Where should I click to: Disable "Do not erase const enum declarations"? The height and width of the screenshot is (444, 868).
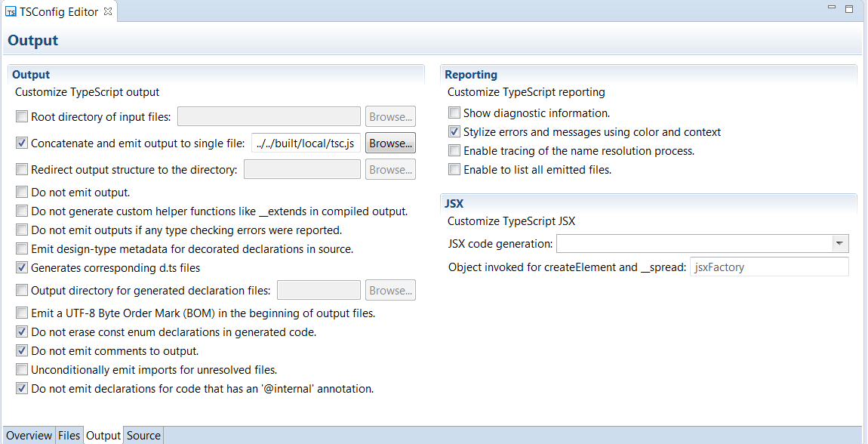(21, 331)
